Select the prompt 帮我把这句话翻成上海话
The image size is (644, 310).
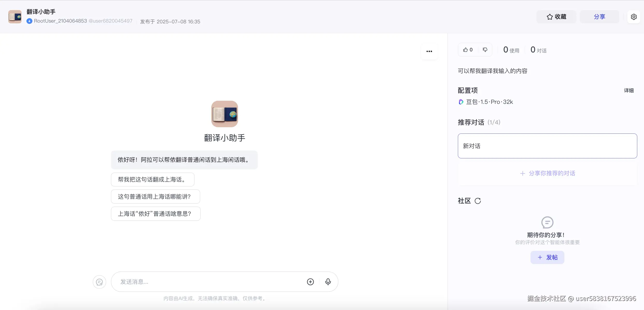pyautogui.click(x=152, y=179)
